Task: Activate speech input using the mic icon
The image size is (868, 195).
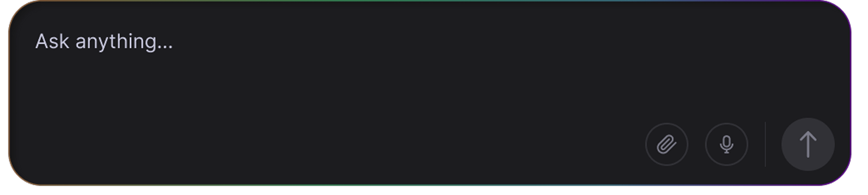Action: pos(726,144)
